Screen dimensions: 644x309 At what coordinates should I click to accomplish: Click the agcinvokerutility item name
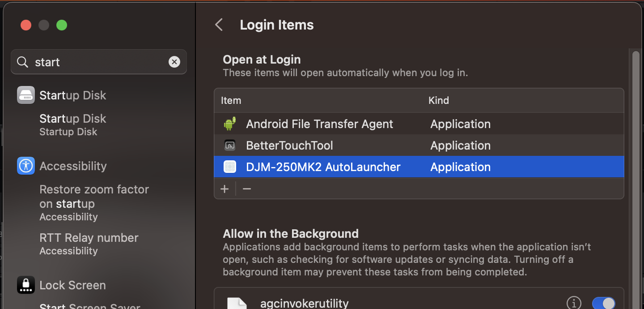304,303
